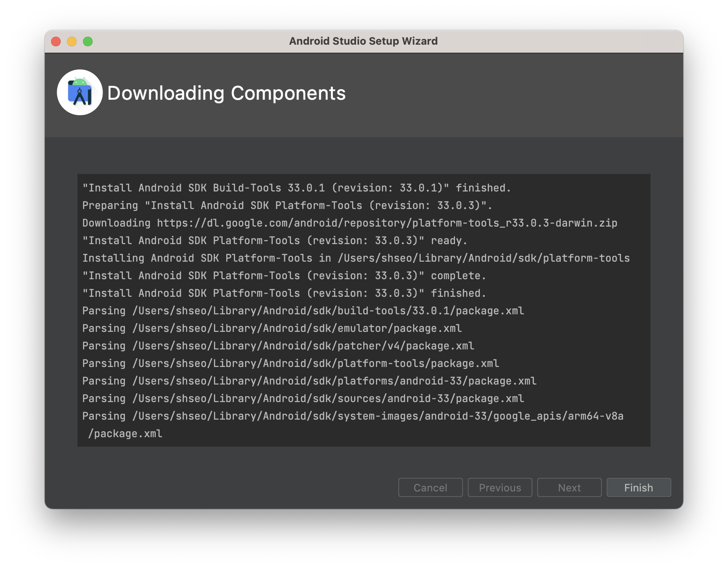
Task: Click the Installing Android SDK Platform-Tools line
Action: click(356, 258)
